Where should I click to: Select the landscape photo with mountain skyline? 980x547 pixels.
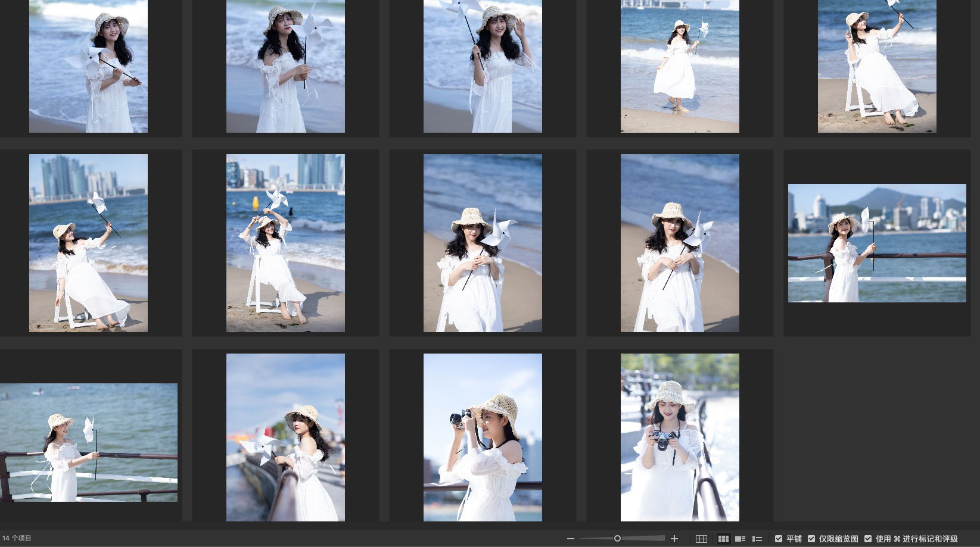(877, 243)
